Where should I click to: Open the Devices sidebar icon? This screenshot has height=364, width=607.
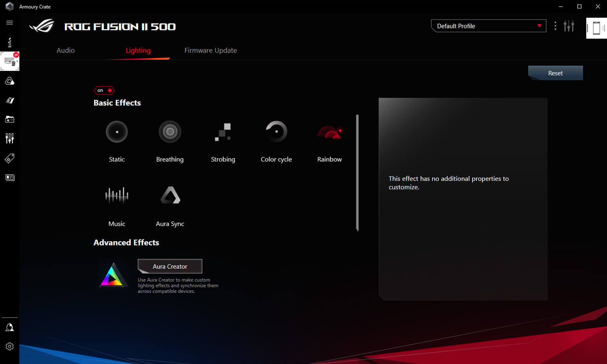[10, 61]
